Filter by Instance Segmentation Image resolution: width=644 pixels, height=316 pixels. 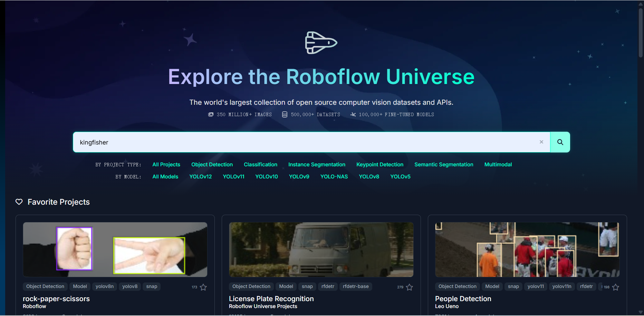click(317, 165)
